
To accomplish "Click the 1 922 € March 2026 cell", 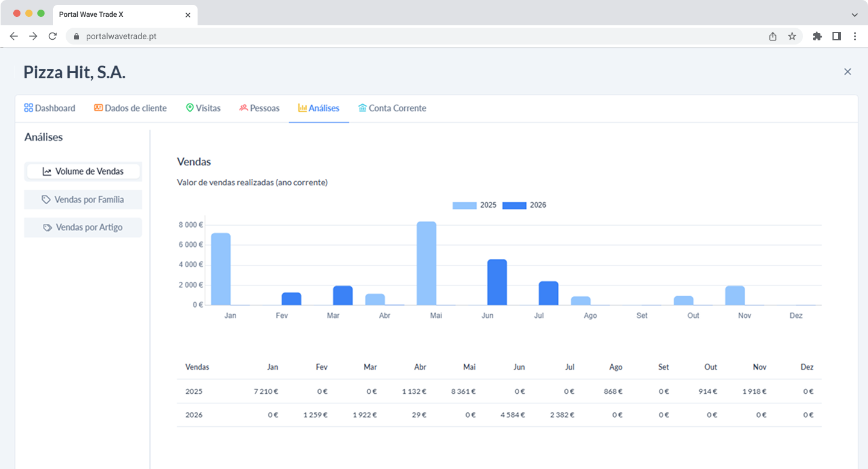I will click(364, 415).
